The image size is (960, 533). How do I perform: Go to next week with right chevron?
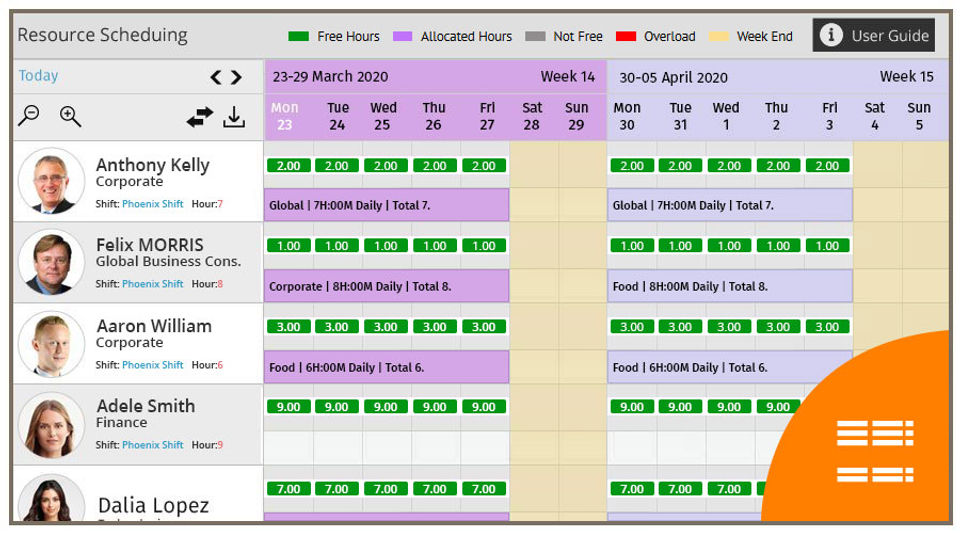click(x=236, y=77)
